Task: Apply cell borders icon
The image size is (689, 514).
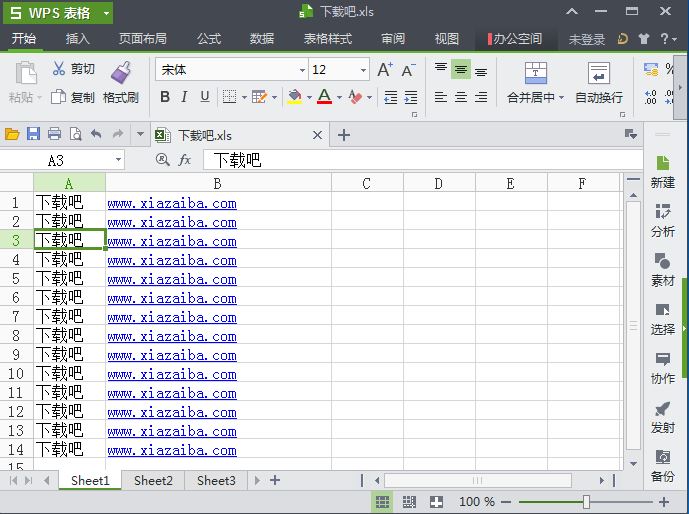Action: click(x=229, y=97)
